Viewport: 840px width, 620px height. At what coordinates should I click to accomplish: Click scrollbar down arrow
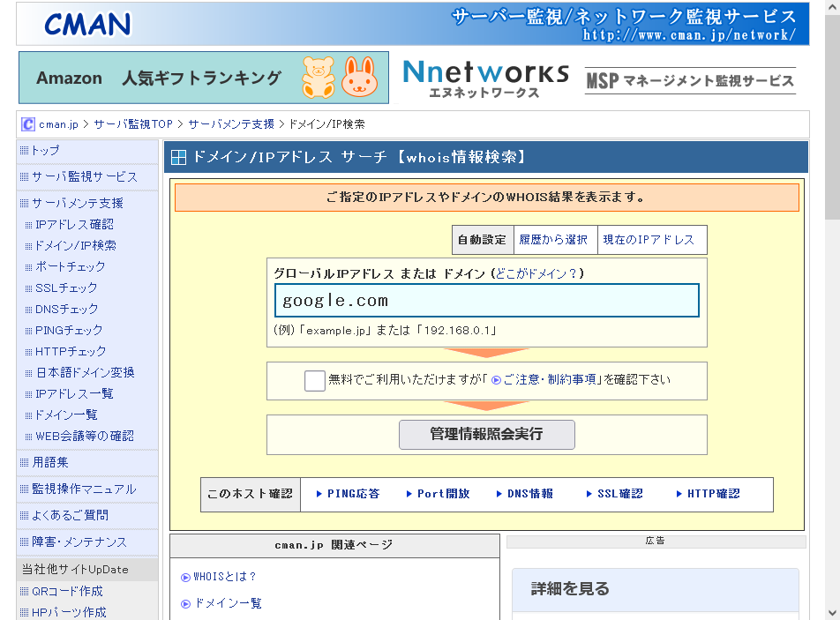tap(832, 613)
